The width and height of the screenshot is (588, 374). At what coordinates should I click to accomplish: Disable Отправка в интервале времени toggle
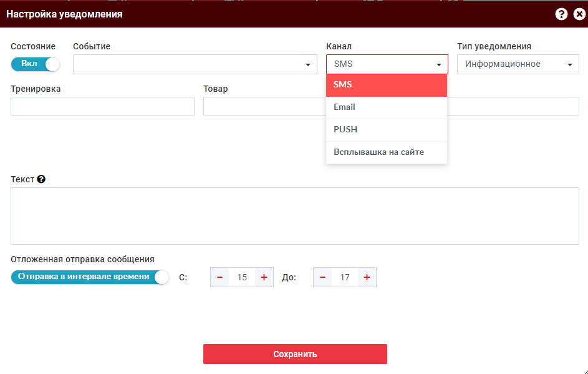coord(90,277)
